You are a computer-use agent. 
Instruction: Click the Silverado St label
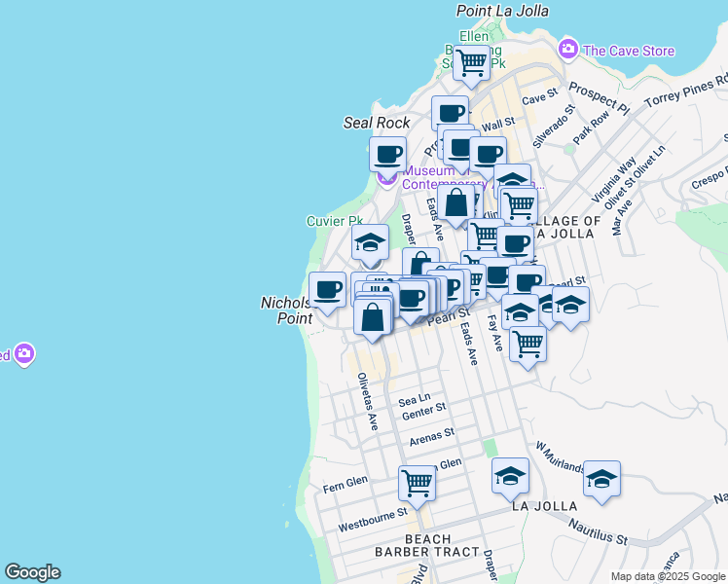(554, 127)
